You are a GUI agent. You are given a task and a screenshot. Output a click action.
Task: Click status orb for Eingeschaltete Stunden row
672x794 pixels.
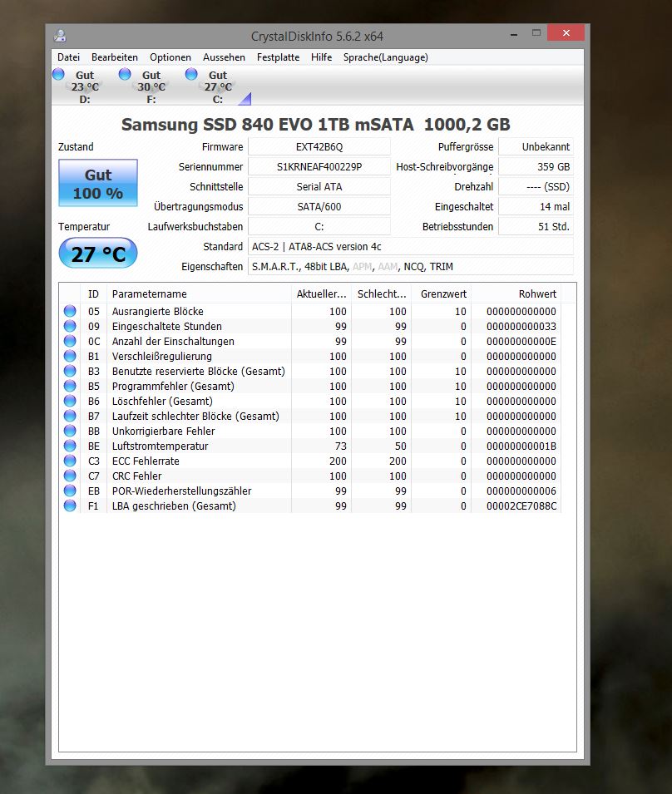coord(70,326)
